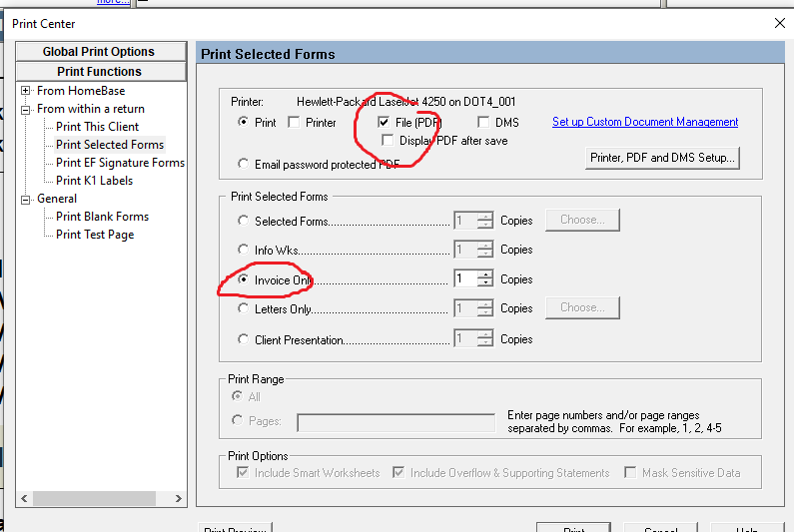Viewport: 794px width, 532px height.
Task: Open Set up Custom Document Management link
Action: (645, 122)
